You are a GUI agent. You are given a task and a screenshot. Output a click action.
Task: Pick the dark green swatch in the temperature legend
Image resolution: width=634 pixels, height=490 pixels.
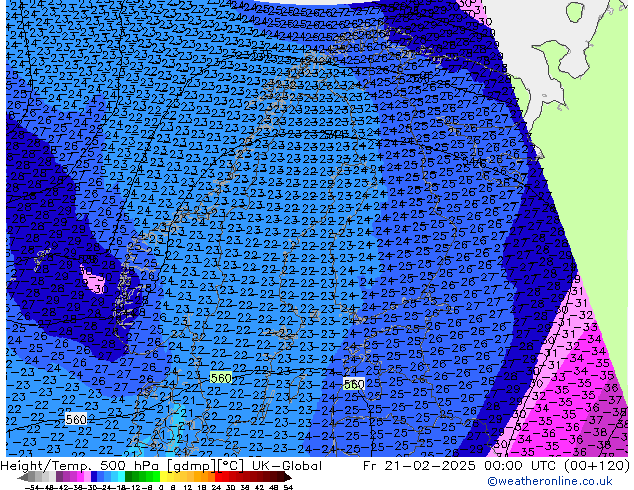pos(129,476)
